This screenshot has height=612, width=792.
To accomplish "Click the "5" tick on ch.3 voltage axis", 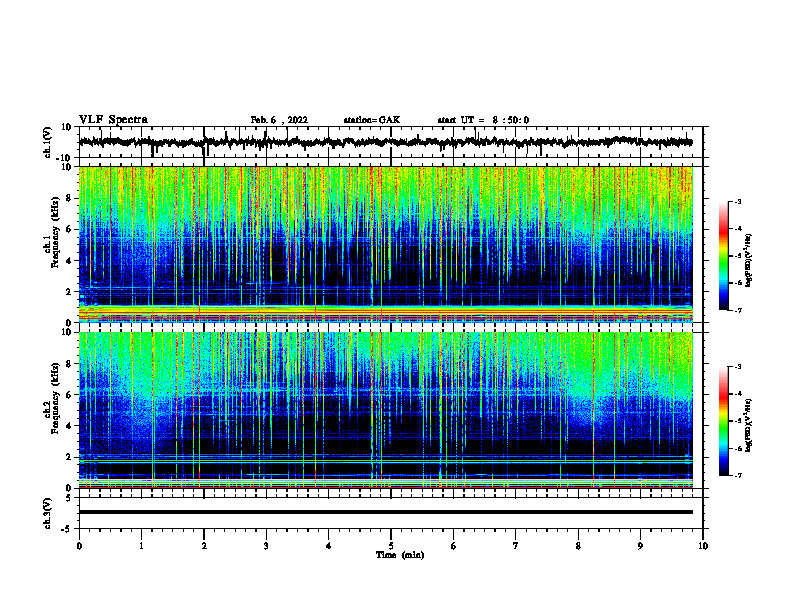I will click(x=69, y=498).
